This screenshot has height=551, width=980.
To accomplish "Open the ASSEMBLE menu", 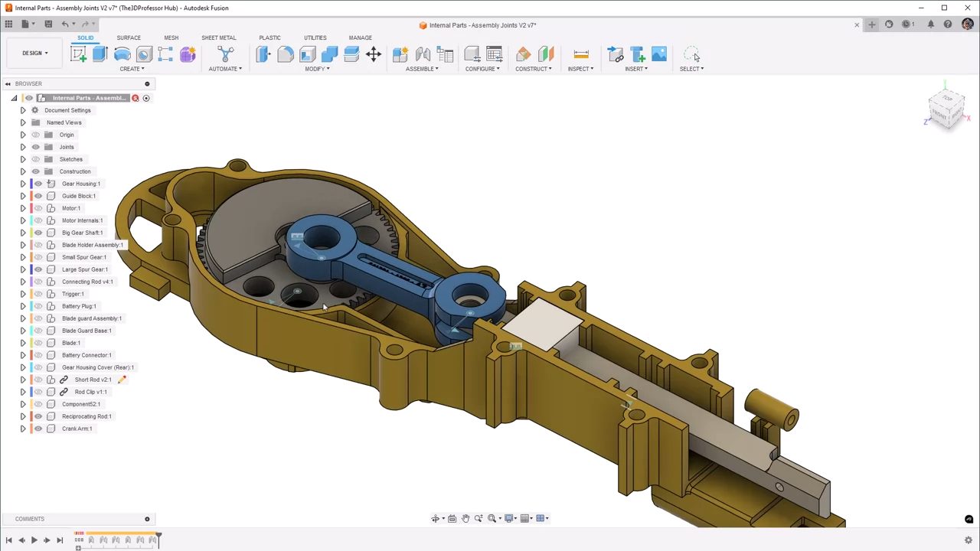I will point(422,69).
